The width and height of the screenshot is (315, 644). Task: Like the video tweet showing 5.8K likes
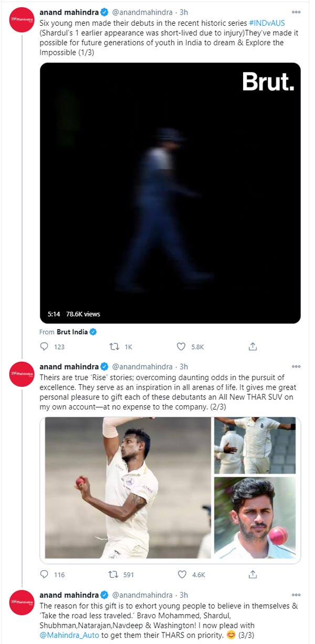(181, 346)
